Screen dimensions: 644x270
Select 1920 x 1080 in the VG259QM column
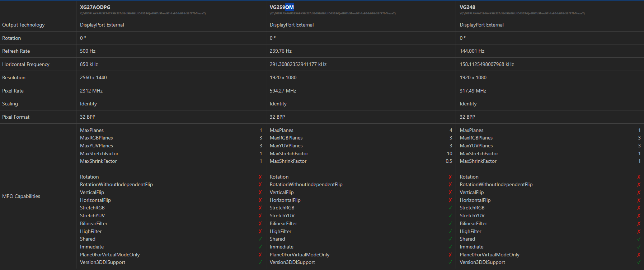283,78
